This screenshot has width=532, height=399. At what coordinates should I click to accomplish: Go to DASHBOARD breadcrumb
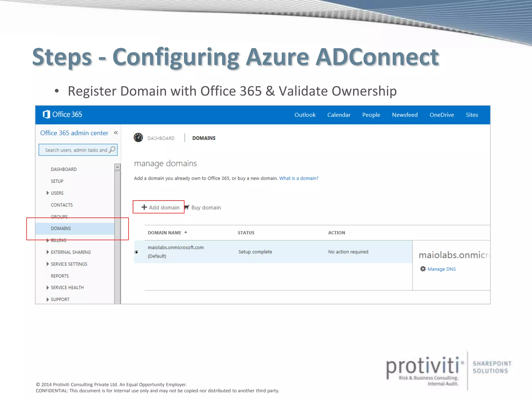(x=161, y=138)
